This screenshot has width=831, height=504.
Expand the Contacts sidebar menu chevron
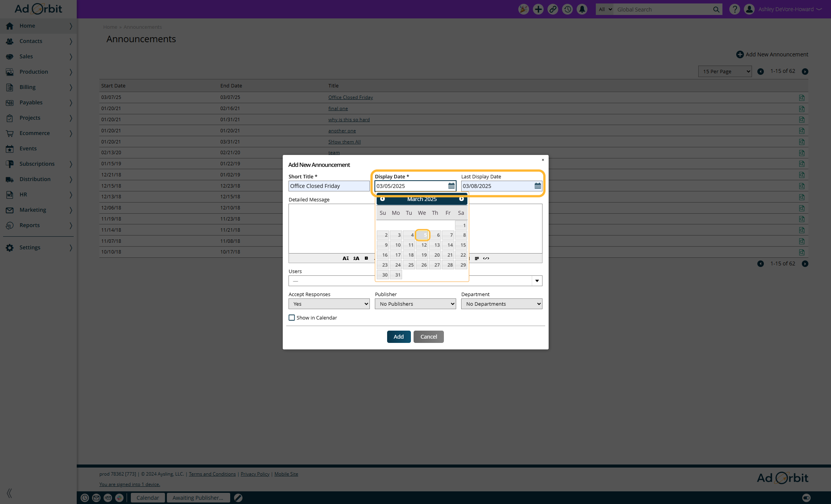coord(71,41)
